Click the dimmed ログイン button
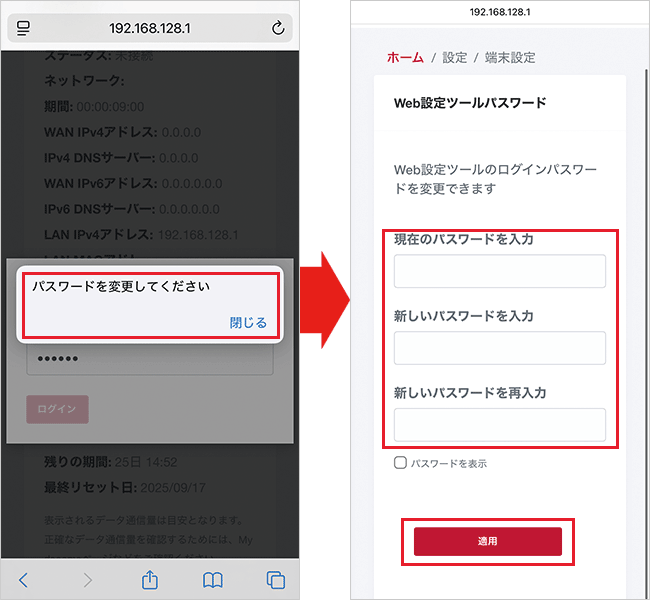Screen dimensions: 650x600 57,409
